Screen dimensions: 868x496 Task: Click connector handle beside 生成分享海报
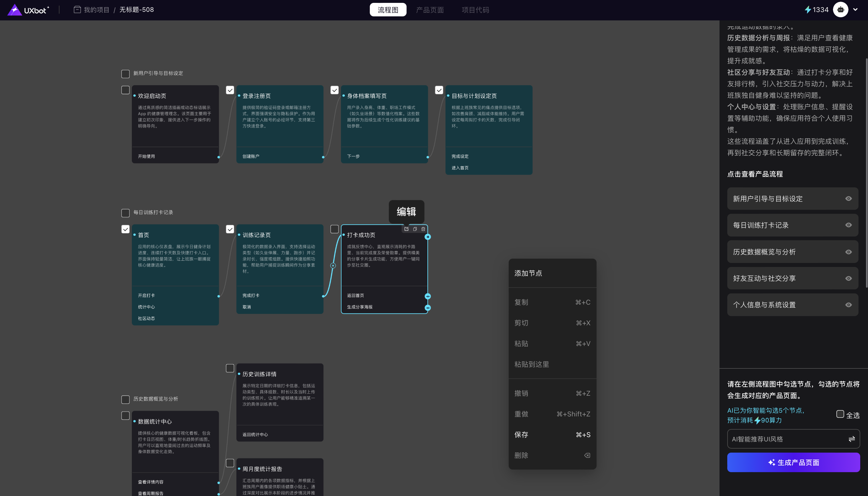(x=428, y=307)
